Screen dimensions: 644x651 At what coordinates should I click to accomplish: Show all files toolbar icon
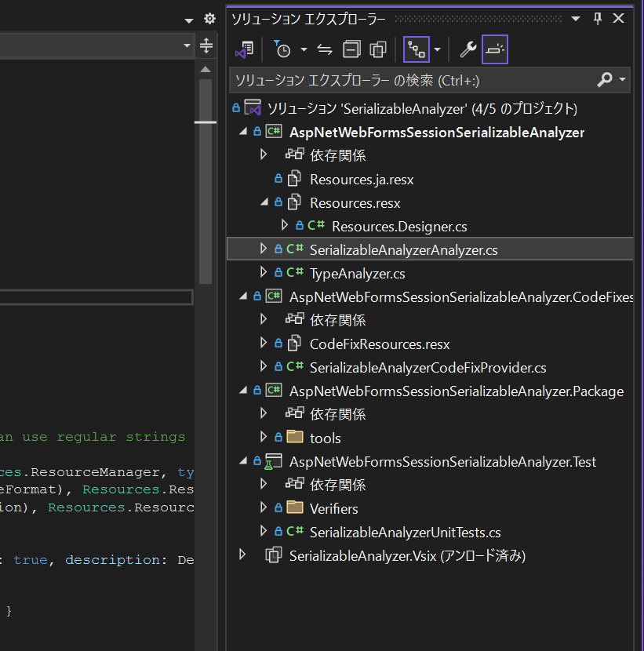(378, 50)
